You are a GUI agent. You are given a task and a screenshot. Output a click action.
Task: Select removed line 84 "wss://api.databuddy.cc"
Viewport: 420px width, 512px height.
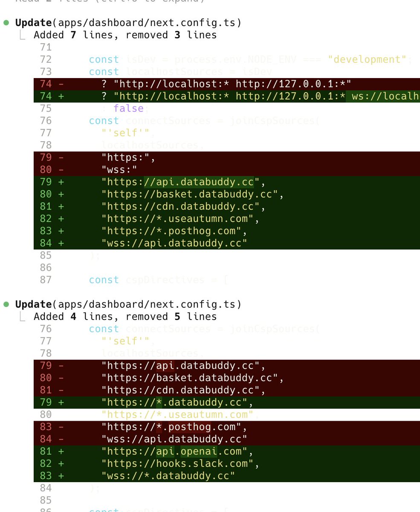(227, 439)
